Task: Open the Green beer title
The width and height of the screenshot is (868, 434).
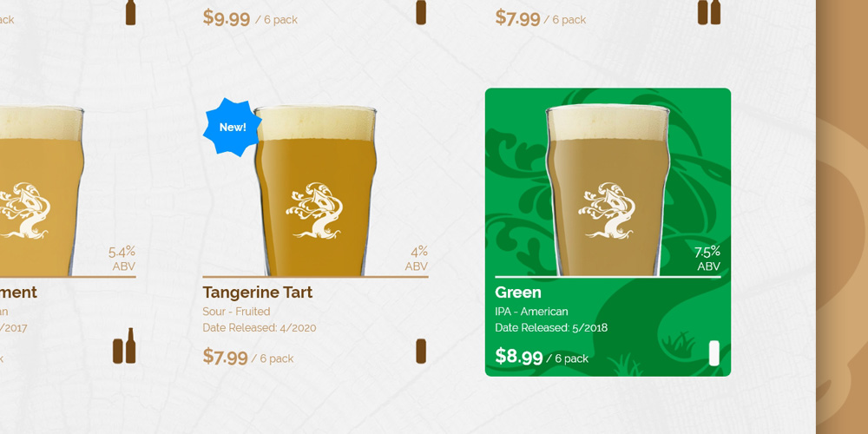Action: 518,293
